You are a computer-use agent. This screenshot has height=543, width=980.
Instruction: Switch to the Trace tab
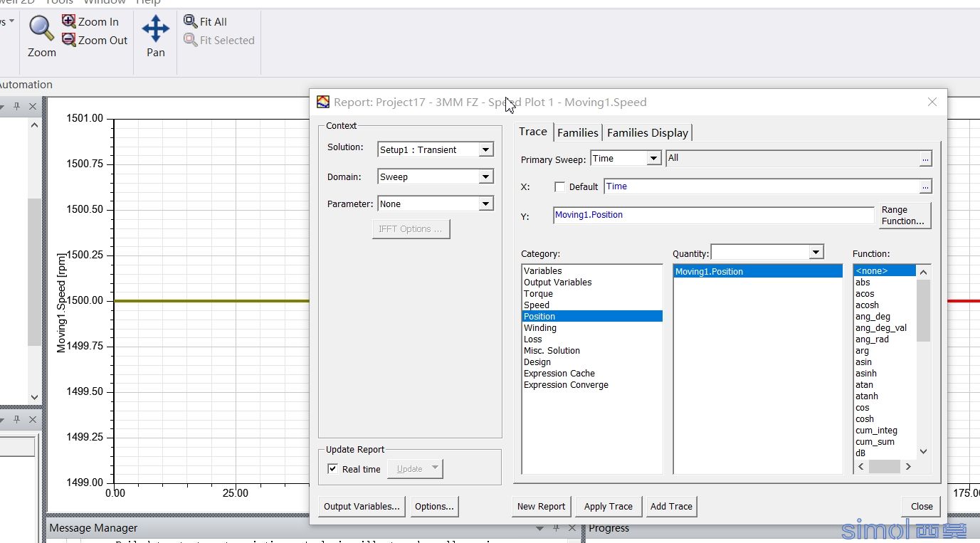(x=532, y=132)
